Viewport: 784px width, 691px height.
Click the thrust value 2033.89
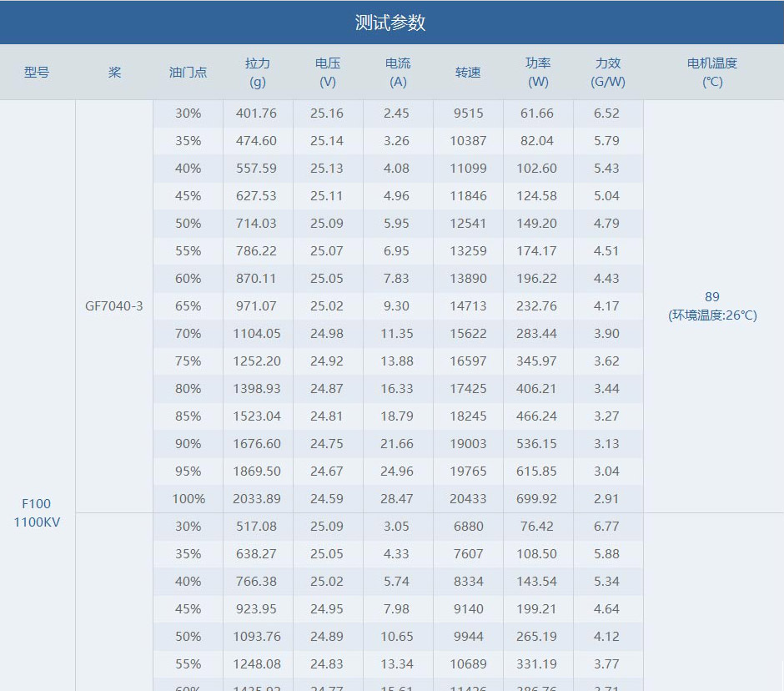coord(257,498)
